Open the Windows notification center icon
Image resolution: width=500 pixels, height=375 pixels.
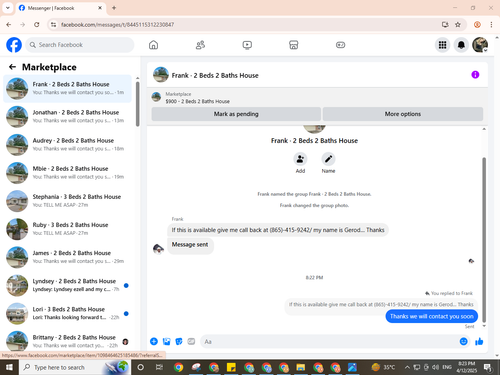pos(488,367)
